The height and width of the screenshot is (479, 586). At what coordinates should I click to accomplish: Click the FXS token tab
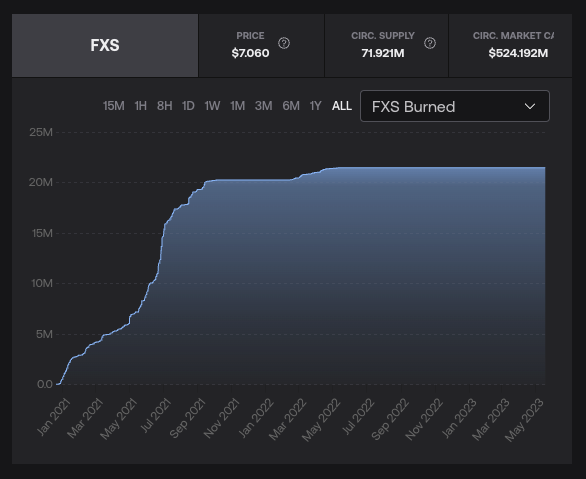105,46
